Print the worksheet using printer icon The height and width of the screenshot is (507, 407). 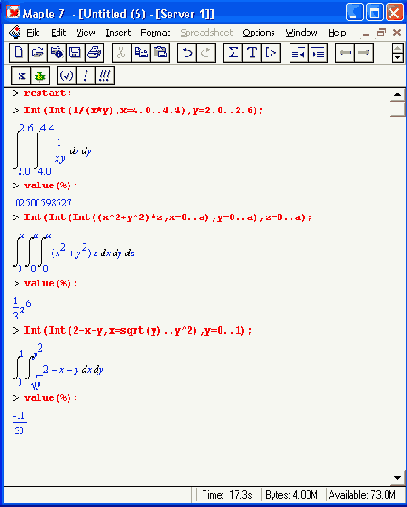(x=94, y=53)
